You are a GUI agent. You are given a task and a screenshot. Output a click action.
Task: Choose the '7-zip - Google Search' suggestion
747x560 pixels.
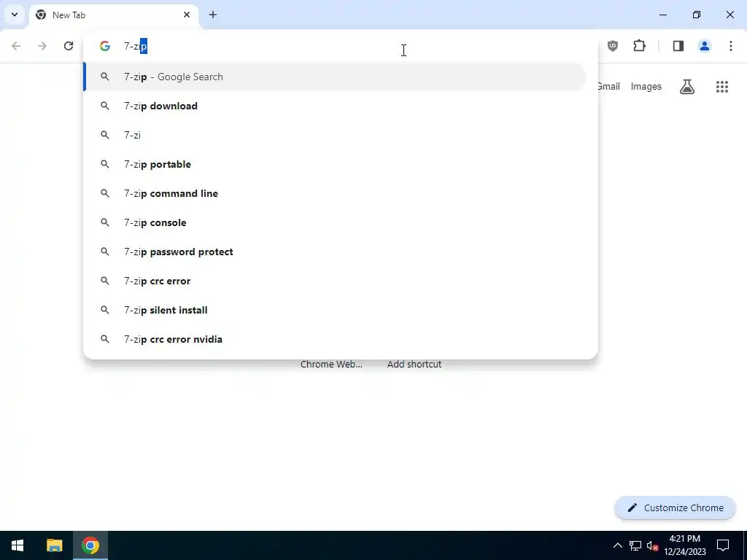click(336, 77)
